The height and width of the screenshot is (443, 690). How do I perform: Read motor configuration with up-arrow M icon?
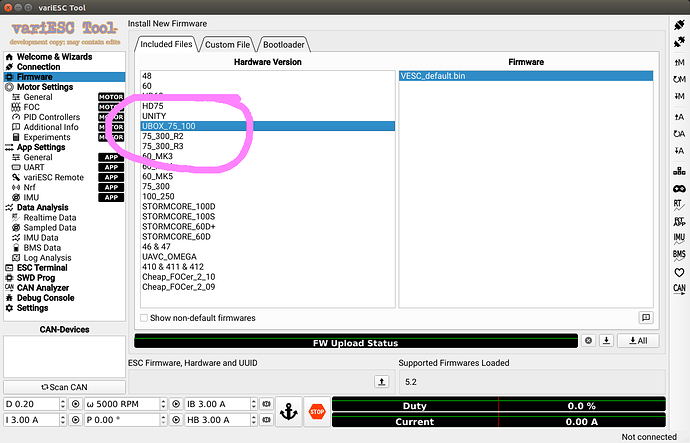[679, 62]
